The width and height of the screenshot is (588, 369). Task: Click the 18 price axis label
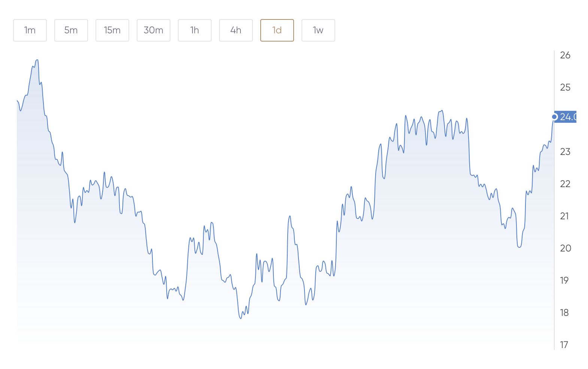564,313
